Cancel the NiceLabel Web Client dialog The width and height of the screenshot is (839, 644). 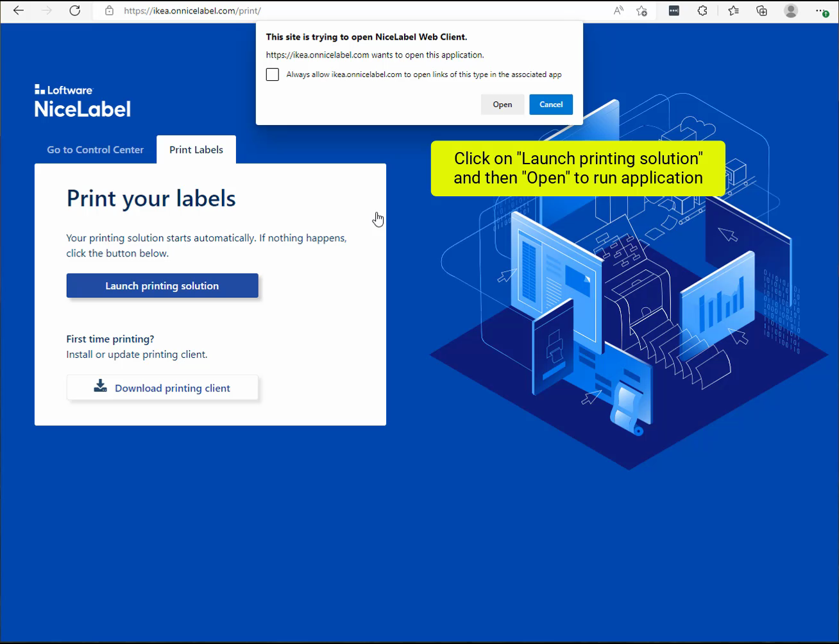[551, 105]
